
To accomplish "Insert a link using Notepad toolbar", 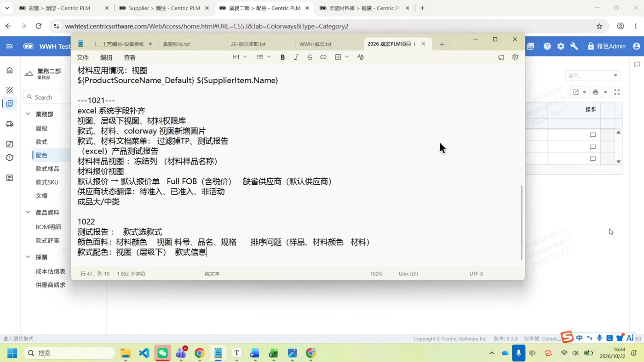I will click(x=323, y=57).
